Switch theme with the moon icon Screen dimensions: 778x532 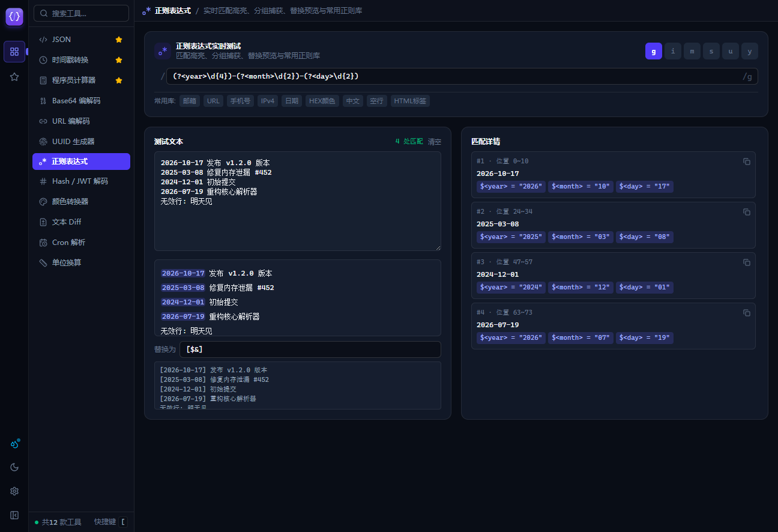coord(14,467)
